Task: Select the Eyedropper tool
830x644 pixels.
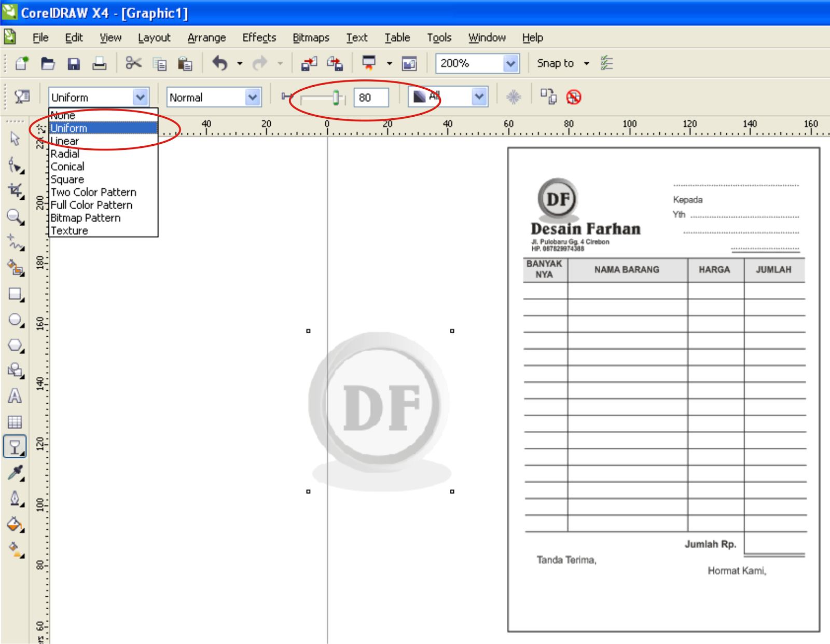Action: pos(15,472)
